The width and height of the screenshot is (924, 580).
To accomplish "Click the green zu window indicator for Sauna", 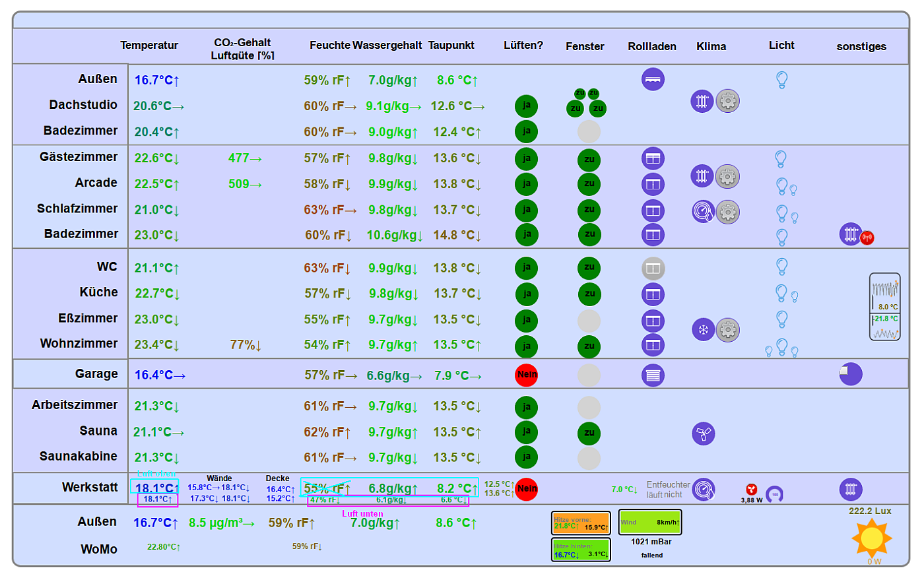I will (x=589, y=434).
